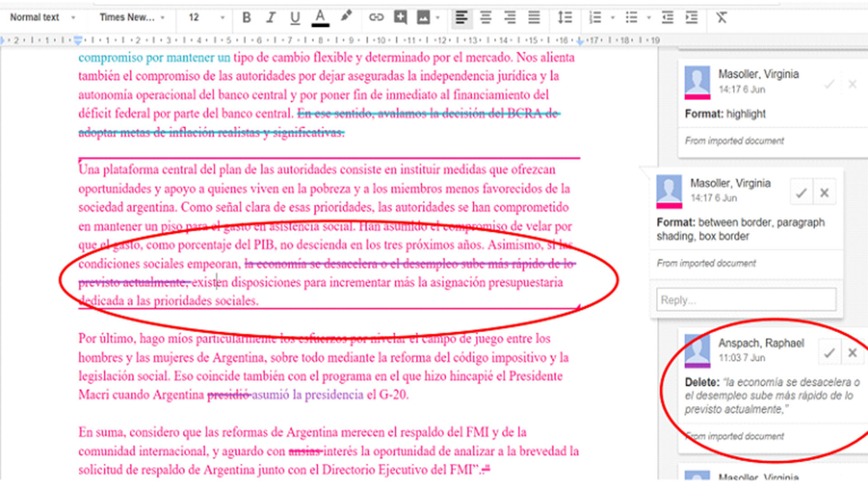Click the struck-through word 'ansias'
This screenshot has width=868, height=488.
(305, 451)
